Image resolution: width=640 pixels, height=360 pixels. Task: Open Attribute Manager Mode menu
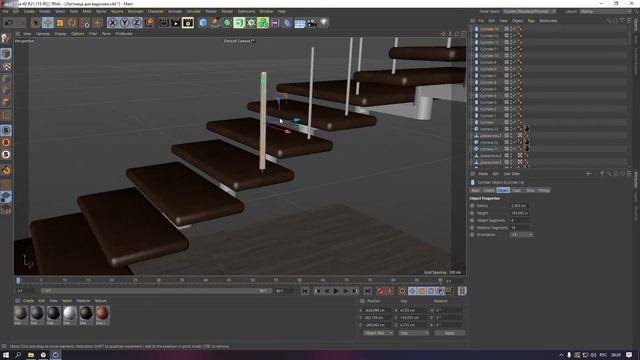coord(483,174)
